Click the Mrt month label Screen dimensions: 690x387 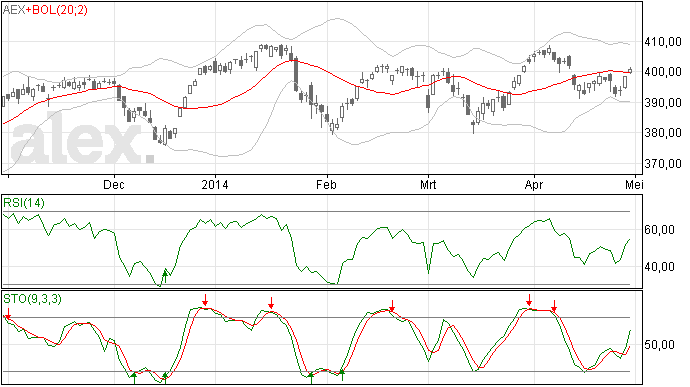pyautogui.click(x=428, y=184)
